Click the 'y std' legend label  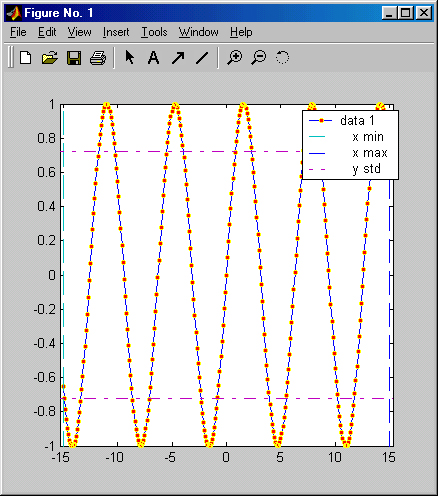[366, 169]
